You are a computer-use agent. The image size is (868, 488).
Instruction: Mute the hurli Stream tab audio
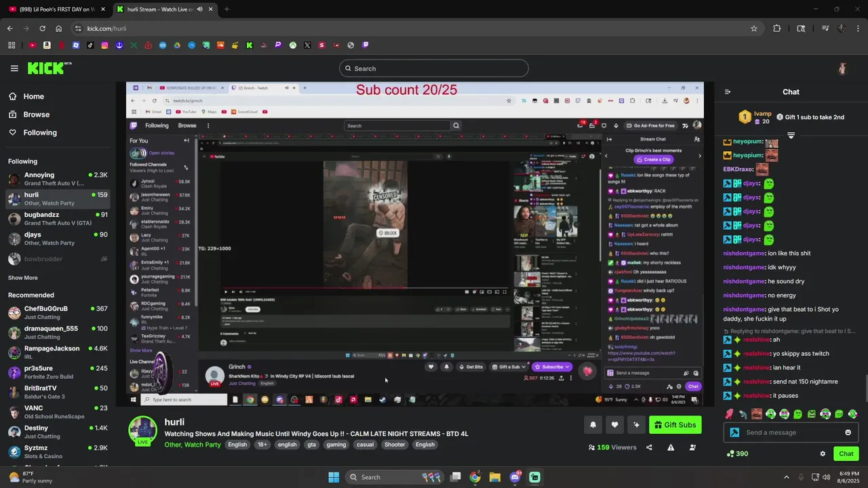[x=199, y=9]
